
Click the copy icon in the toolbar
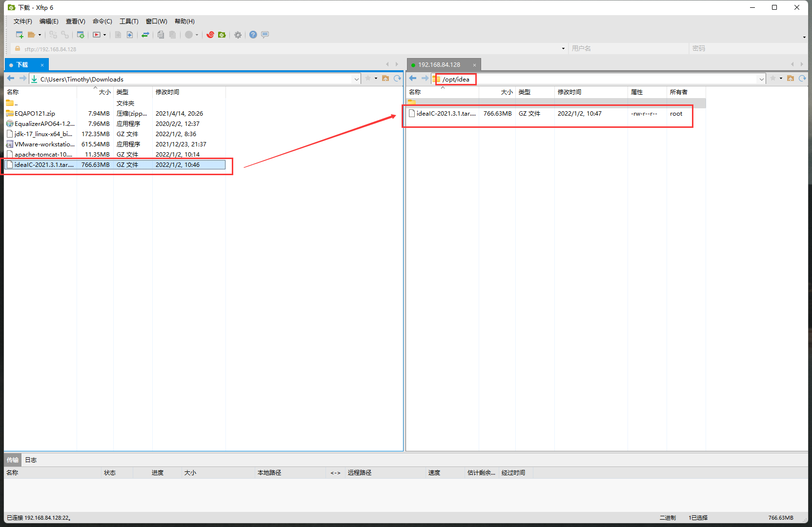point(161,35)
